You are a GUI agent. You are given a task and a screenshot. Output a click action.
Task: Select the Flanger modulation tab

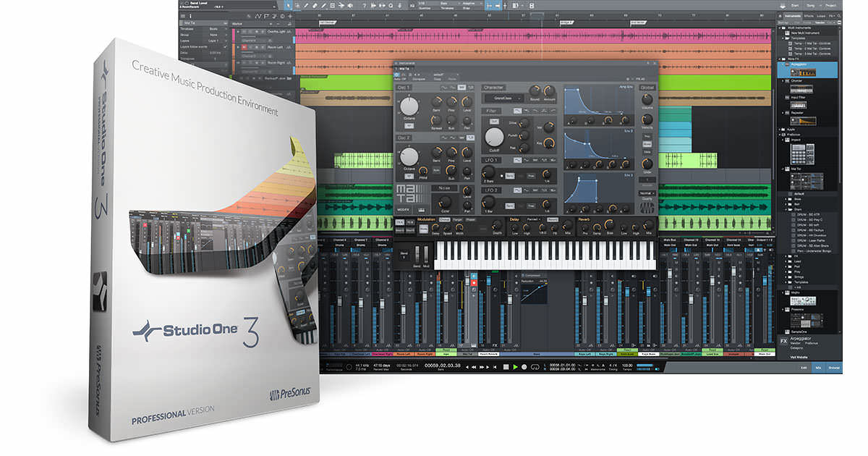click(x=458, y=219)
